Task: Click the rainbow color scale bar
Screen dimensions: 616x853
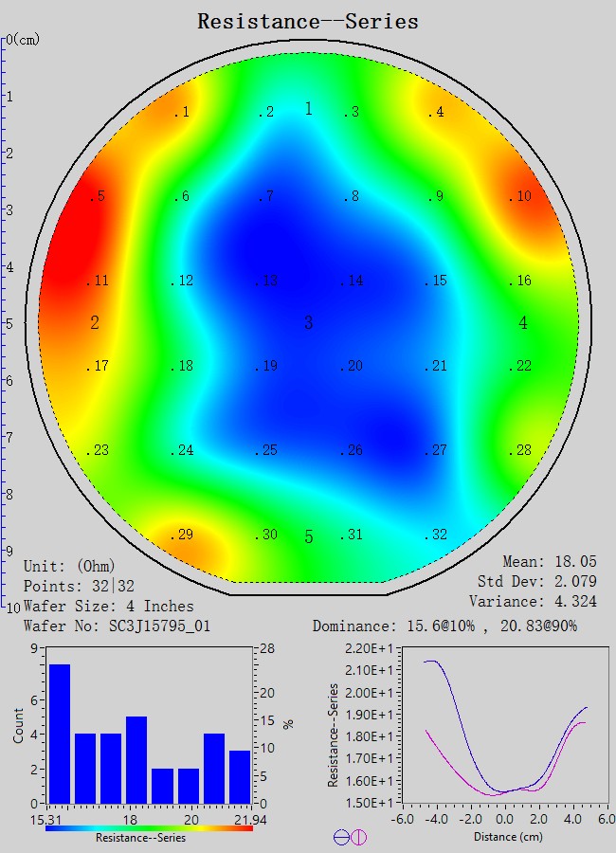Action: click(149, 827)
